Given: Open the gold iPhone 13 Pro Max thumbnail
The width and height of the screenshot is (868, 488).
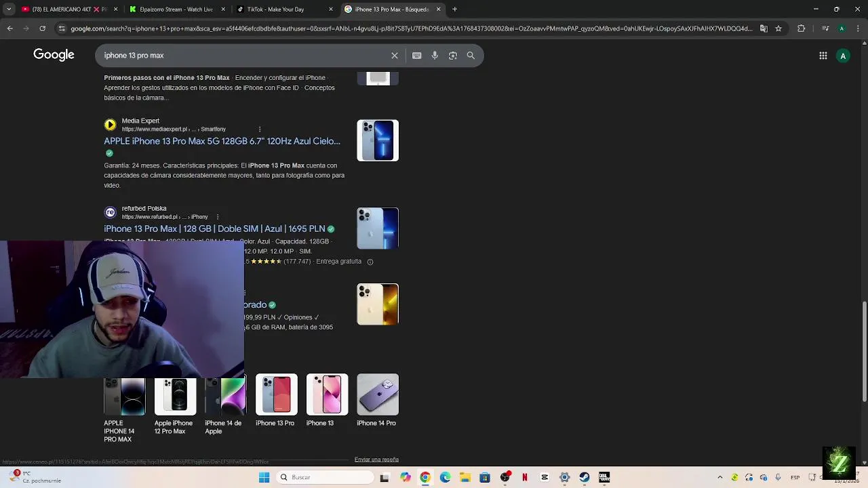Looking at the screenshot, I should 378,304.
